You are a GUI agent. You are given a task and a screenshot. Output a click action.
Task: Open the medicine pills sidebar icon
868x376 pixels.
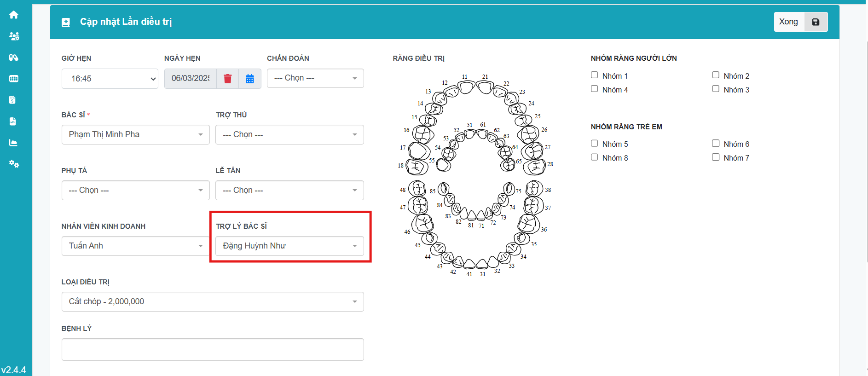coord(14,58)
